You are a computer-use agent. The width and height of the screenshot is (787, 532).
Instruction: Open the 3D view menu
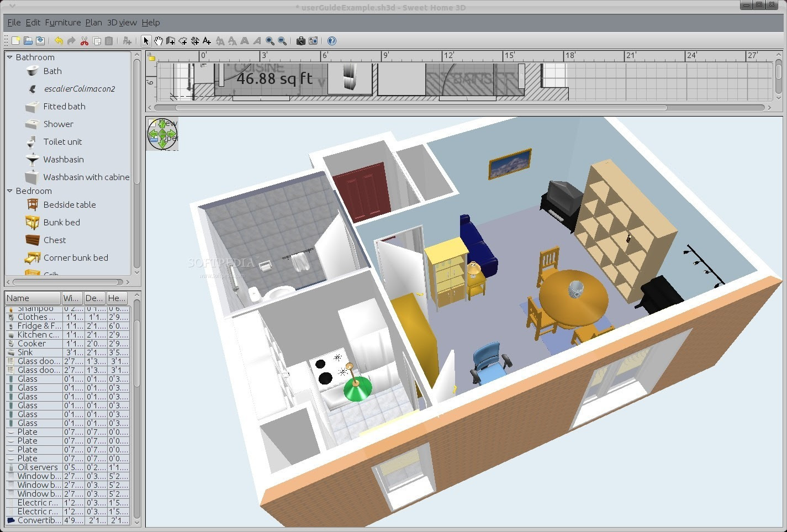click(x=122, y=23)
